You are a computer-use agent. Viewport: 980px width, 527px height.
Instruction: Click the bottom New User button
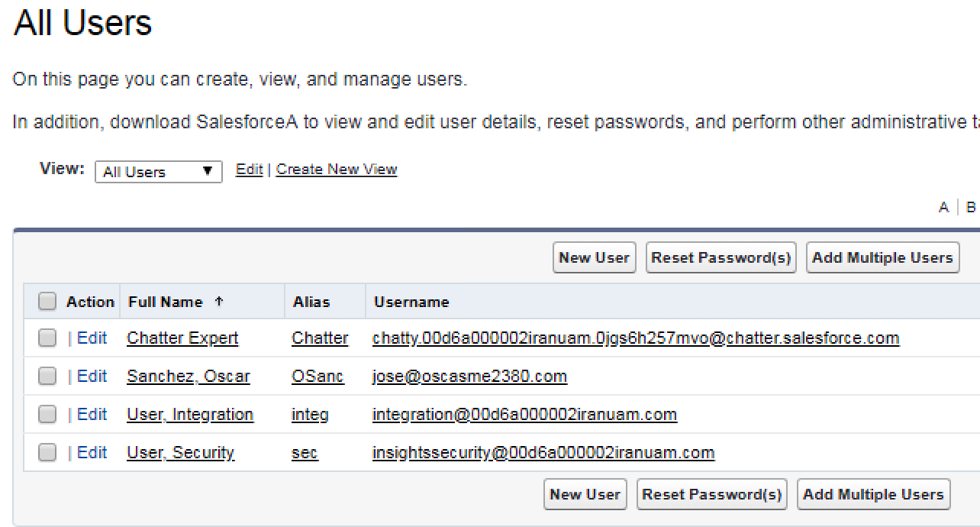click(x=585, y=494)
